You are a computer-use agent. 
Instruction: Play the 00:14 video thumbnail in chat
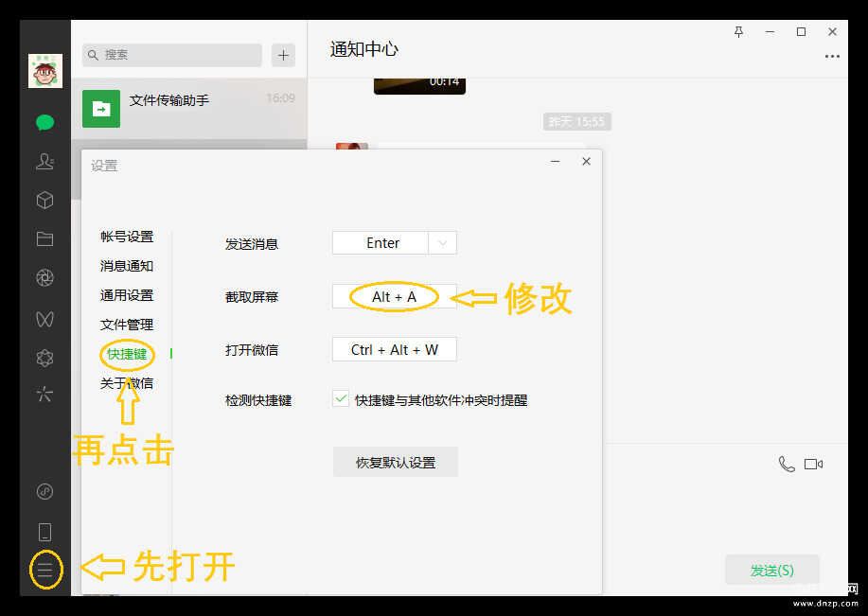tap(419, 86)
